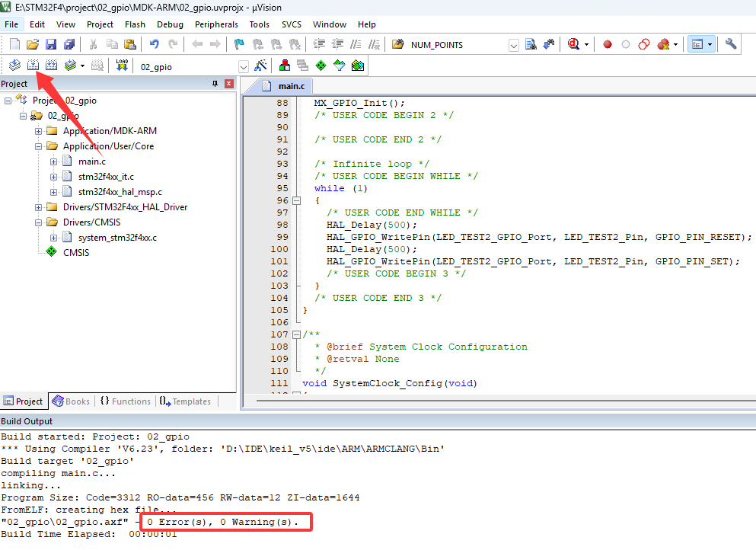Build the target files
The width and height of the screenshot is (756, 550).
pyautogui.click(x=33, y=66)
